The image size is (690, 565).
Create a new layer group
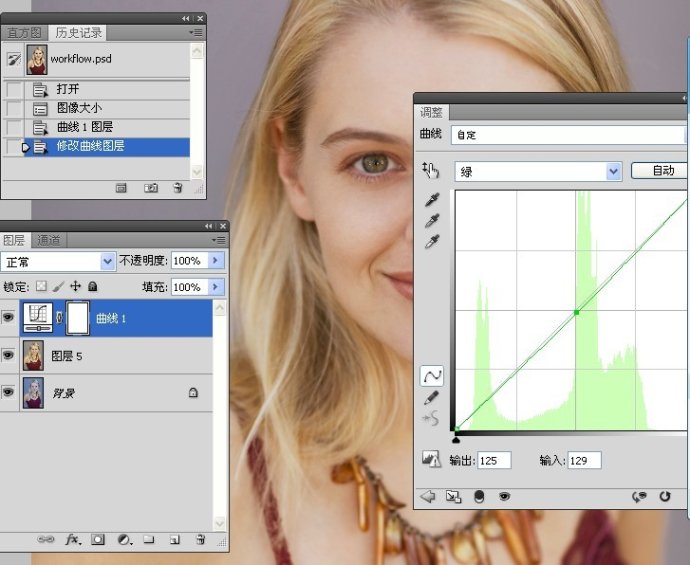click(149, 539)
